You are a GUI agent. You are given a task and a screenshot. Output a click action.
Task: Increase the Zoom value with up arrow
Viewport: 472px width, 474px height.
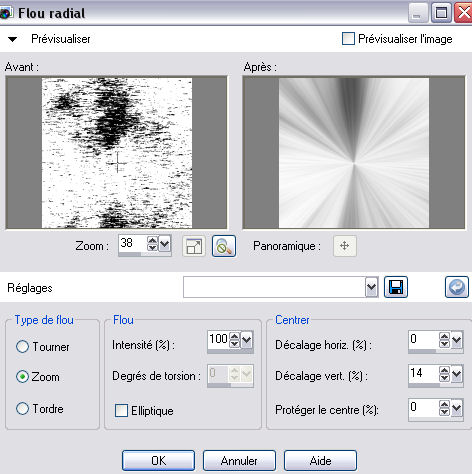152,240
